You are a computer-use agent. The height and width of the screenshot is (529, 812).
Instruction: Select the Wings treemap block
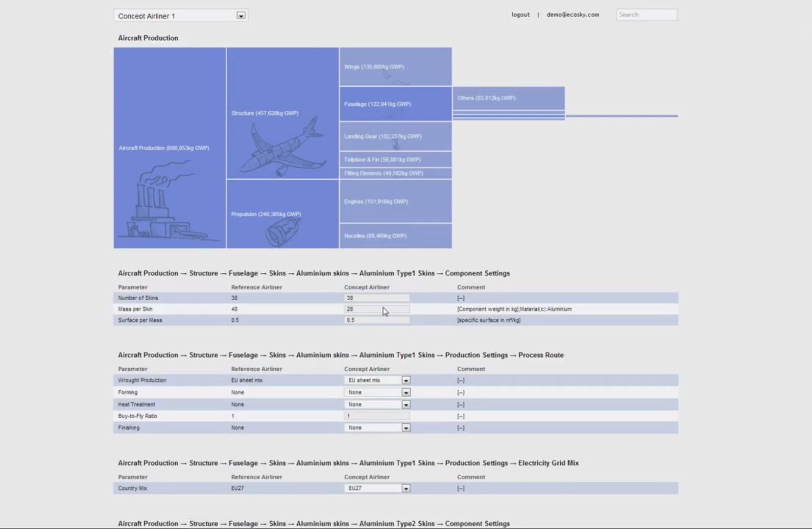point(395,67)
